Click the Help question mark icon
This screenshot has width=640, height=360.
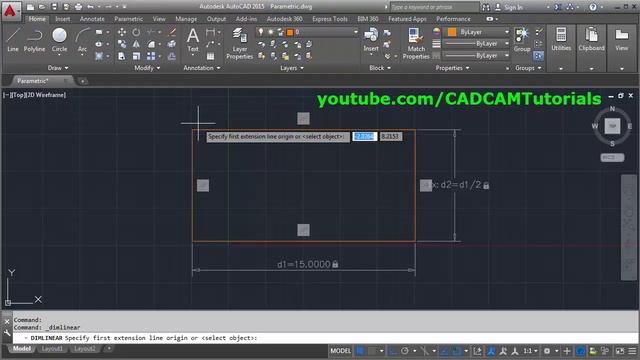point(593,7)
